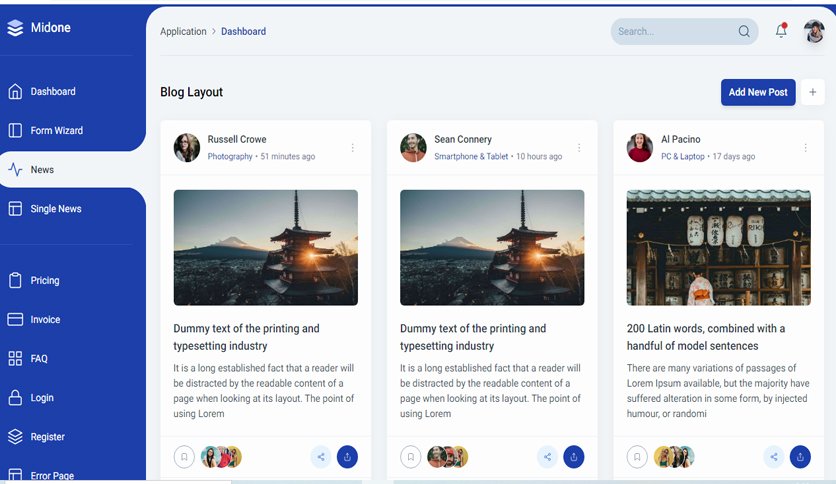
Task: Open Sean Connery post options menu
Action: [x=579, y=148]
